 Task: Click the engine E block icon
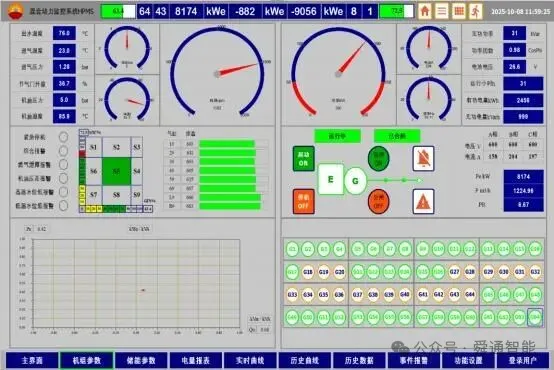pyautogui.click(x=330, y=180)
